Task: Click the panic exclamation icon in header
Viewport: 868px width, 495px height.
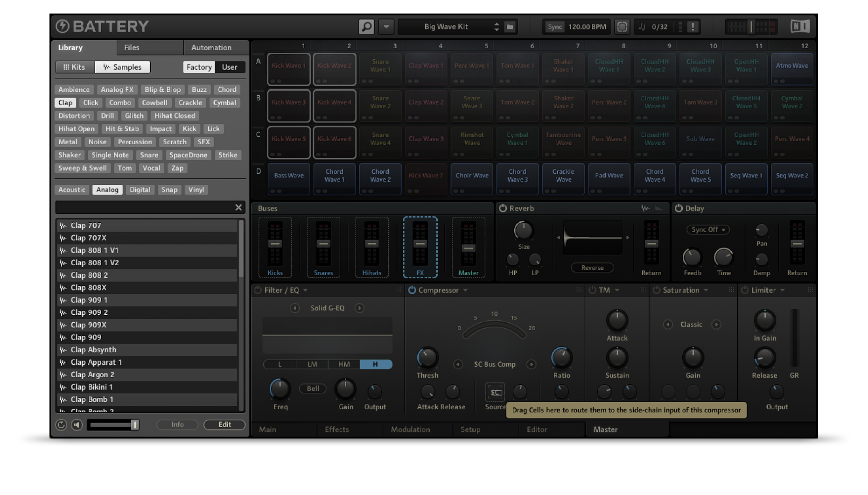Action: [x=693, y=27]
